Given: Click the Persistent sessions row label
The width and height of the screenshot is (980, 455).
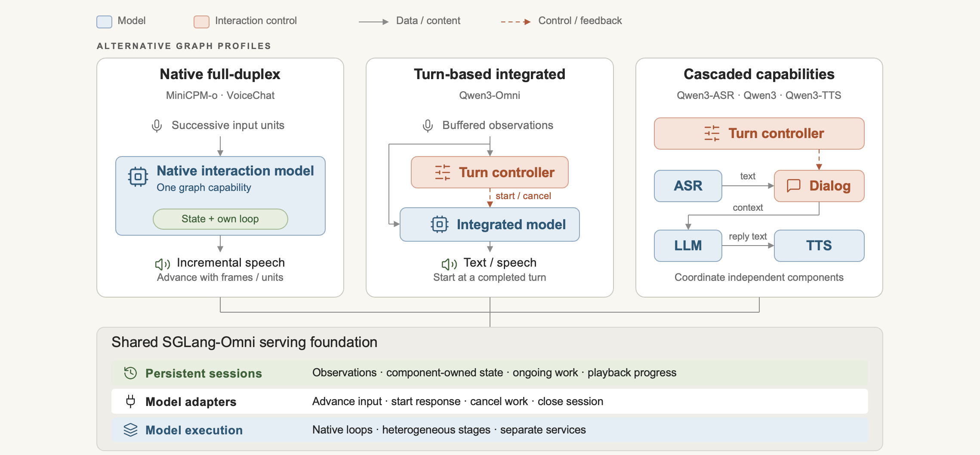Looking at the screenshot, I should point(203,373).
